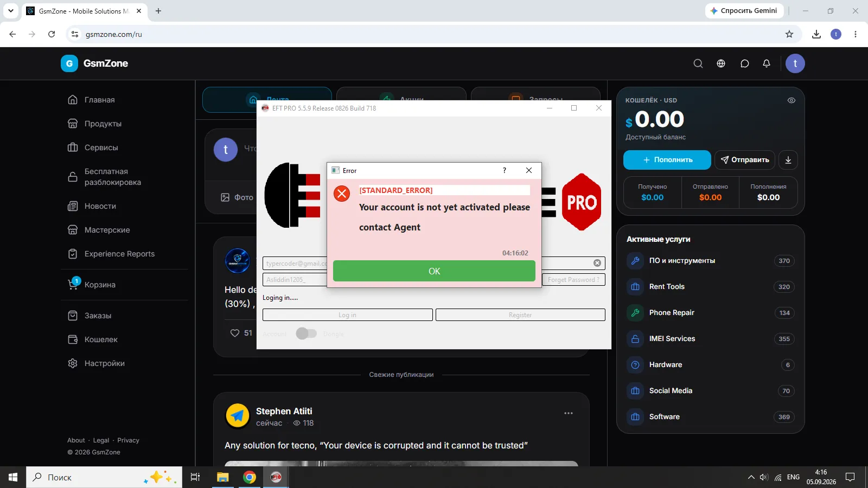Click the Отправить send button in wallet
This screenshot has width=868, height=488.
(x=745, y=160)
